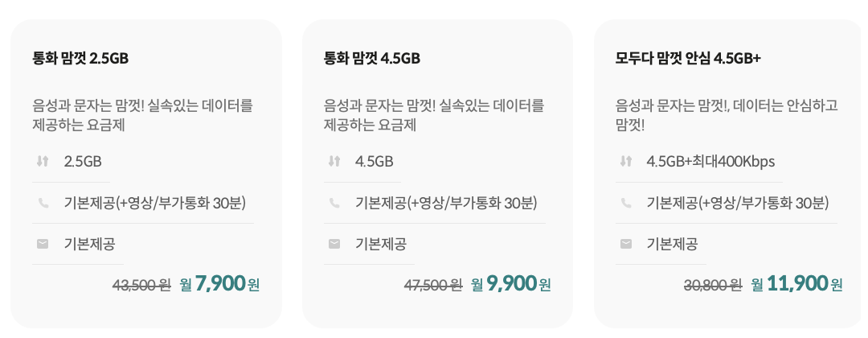868x338 pixels.
Task: Select the 월 9,900원 price
Action: click(x=511, y=284)
